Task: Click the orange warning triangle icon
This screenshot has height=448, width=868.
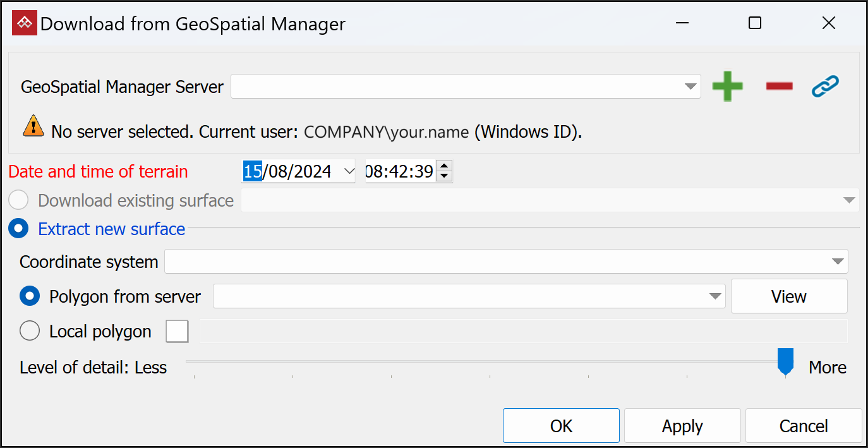Action: point(33,126)
